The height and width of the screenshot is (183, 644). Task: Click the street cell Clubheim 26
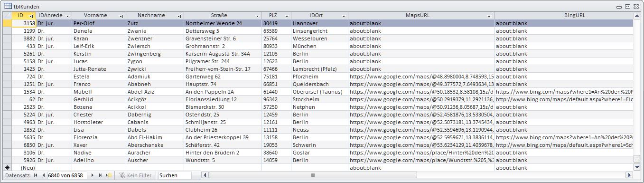[x=223, y=130]
